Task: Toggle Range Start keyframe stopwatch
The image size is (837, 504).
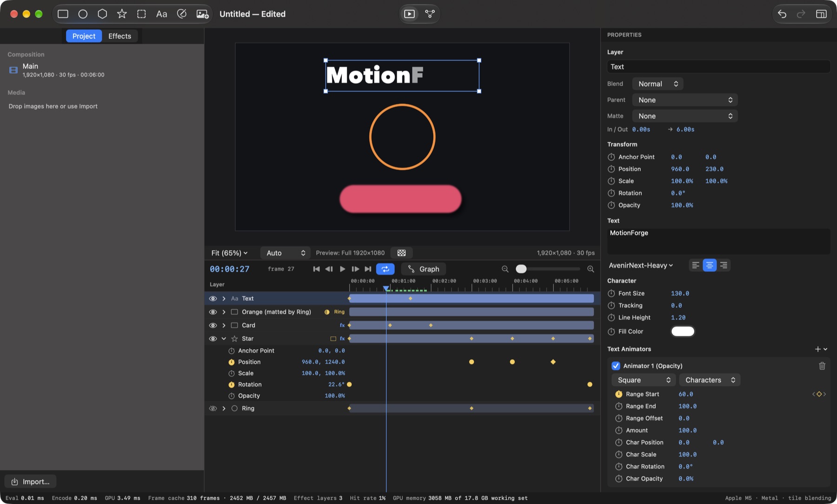Action: point(618,394)
